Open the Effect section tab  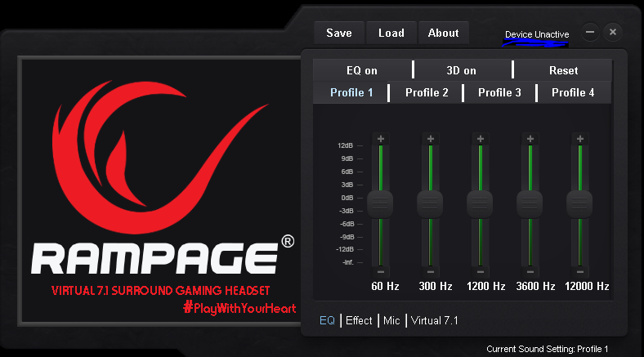359,320
